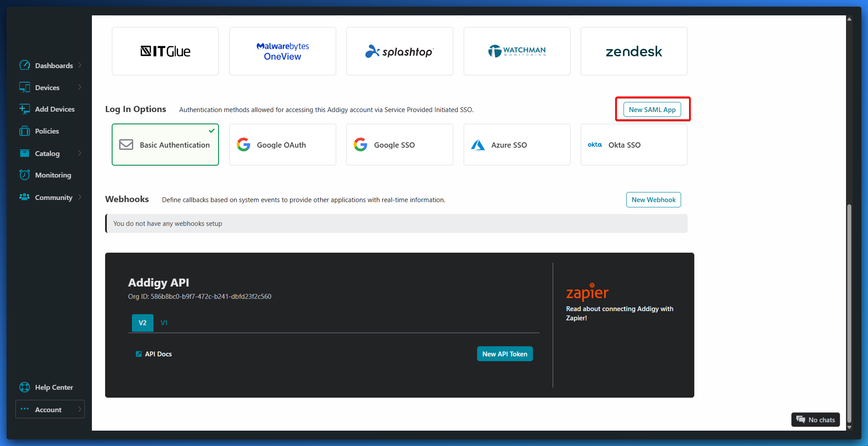This screenshot has width=868, height=446.
Task: Click the Azure logo icon
Action: click(478, 145)
